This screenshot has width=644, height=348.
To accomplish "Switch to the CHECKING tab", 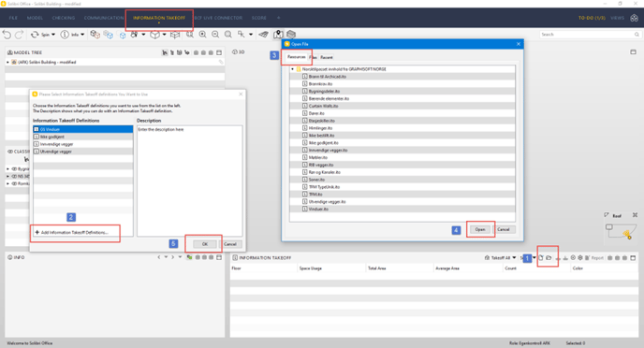I will pos(64,18).
